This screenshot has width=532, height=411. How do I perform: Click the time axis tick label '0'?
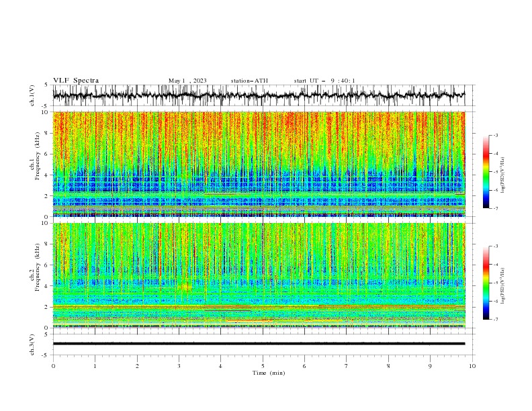coord(53,366)
